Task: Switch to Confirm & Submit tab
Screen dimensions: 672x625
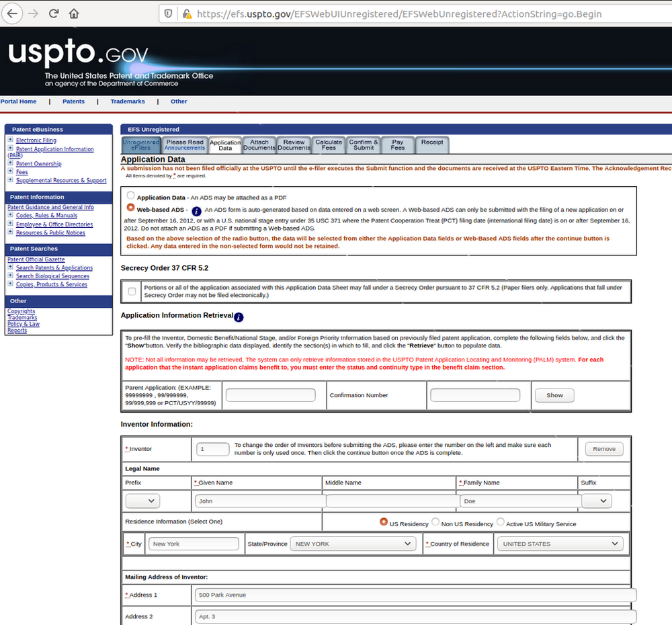Action: [364, 145]
